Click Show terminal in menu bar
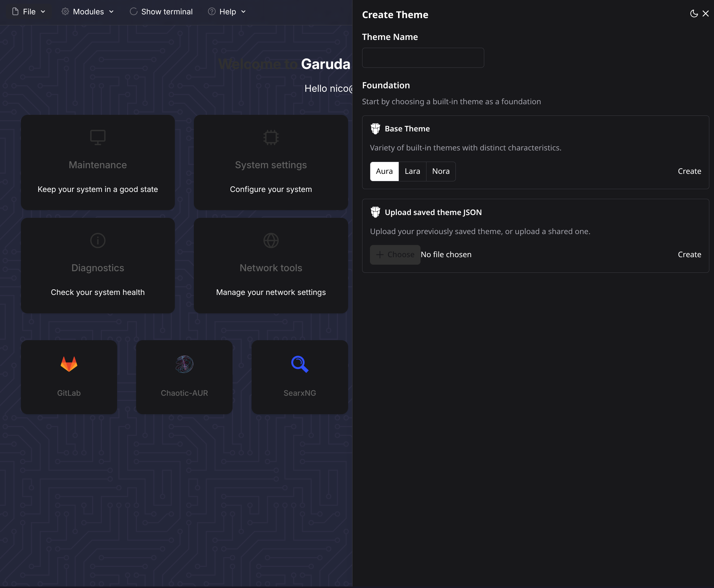Image resolution: width=714 pixels, height=588 pixels. click(x=161, y=12)
